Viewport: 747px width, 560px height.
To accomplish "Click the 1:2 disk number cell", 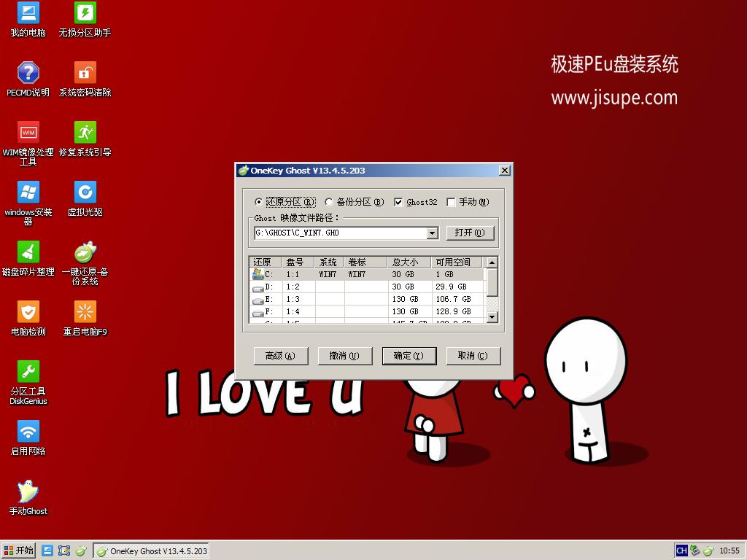I will pyautogui.click(x=293, y=287).
